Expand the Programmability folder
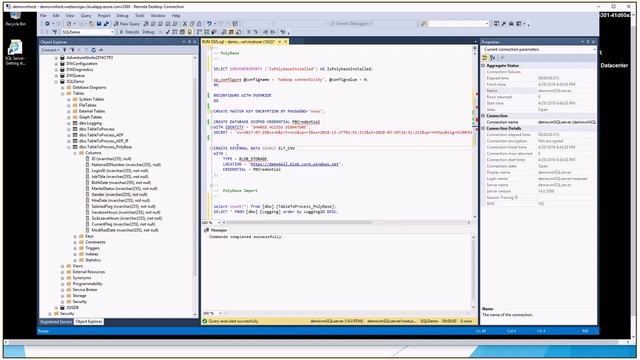 click(63, 284)
